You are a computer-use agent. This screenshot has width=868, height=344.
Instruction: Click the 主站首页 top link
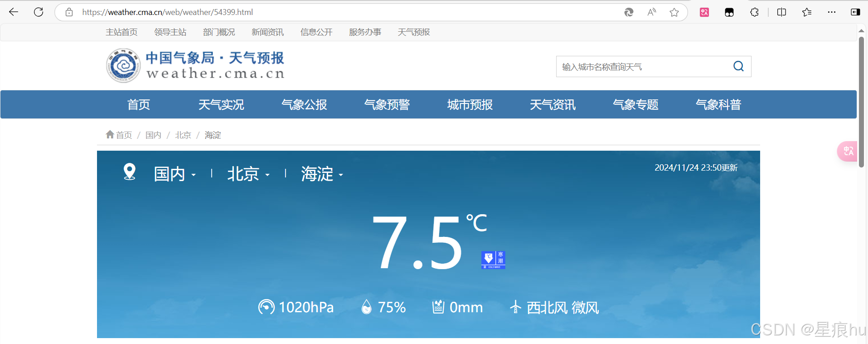tap(121, 32)
